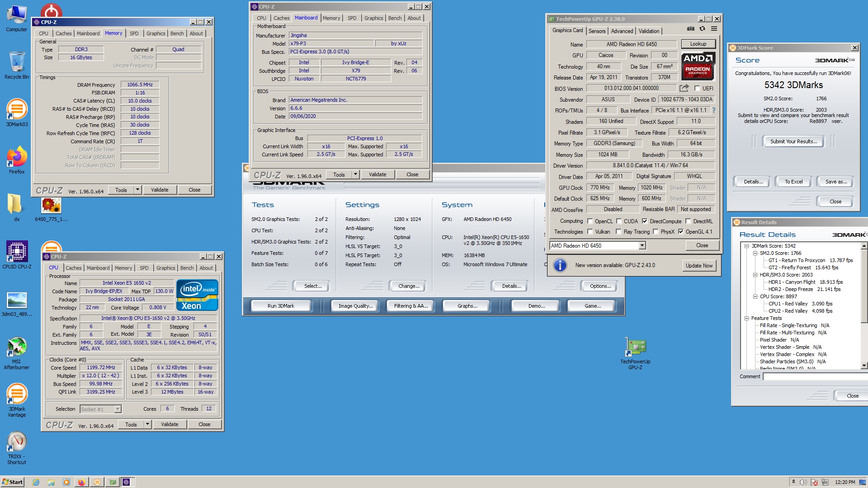Image resolution: width=868 pixels, height=488 pixels.
Task: Select the MSI Afterburner desktop icon
Action: [x=17, y=354]
